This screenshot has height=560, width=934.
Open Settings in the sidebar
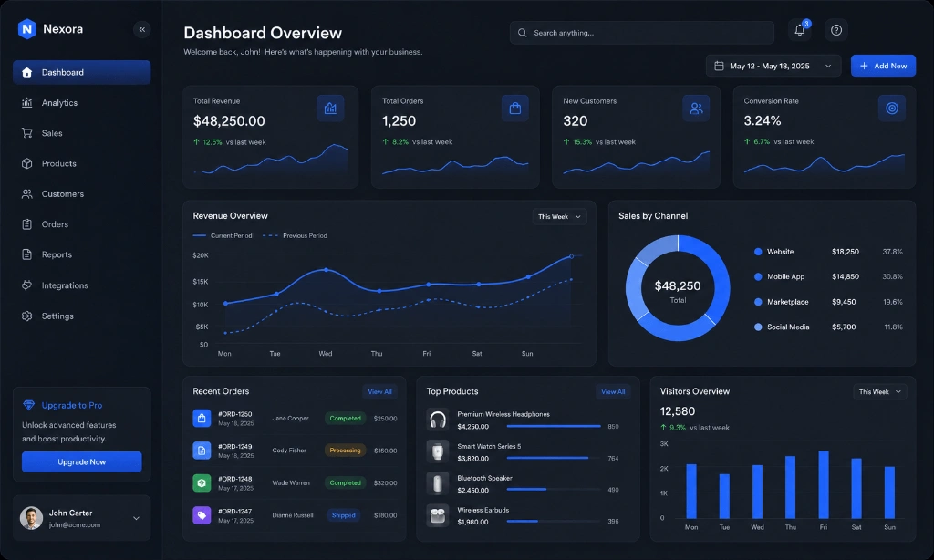tap(81, 316)
